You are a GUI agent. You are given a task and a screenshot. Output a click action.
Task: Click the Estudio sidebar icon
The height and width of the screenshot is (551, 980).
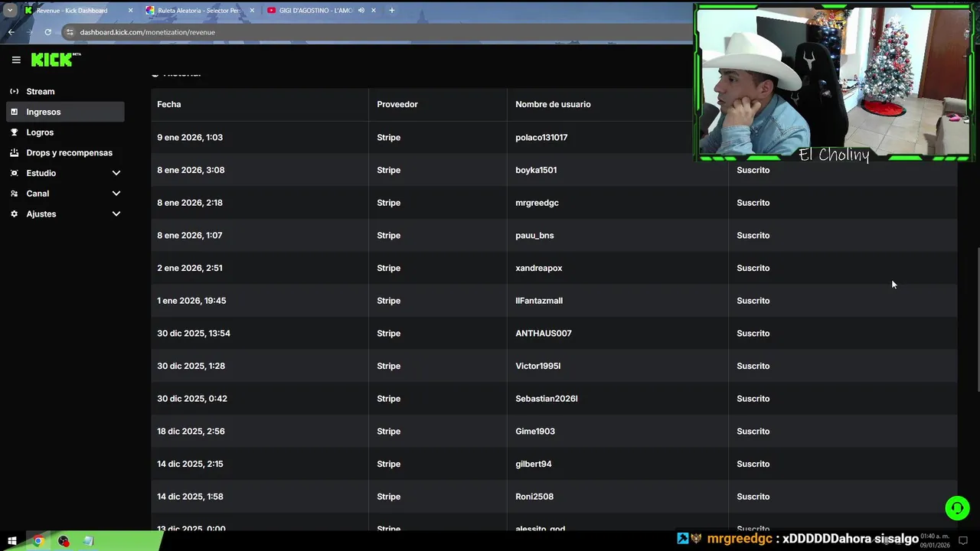pyautogui.click(x=14, y=173)
